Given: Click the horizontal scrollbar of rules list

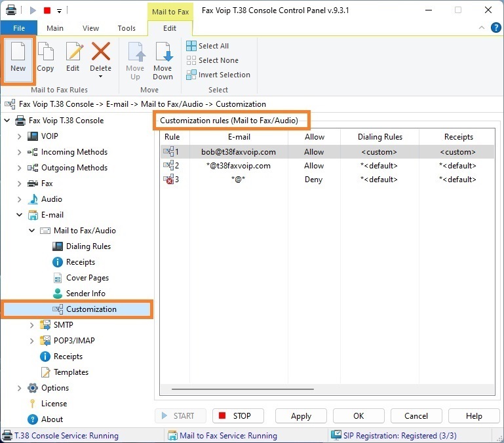Looking at the screenshot, I should tap(242, 389).
